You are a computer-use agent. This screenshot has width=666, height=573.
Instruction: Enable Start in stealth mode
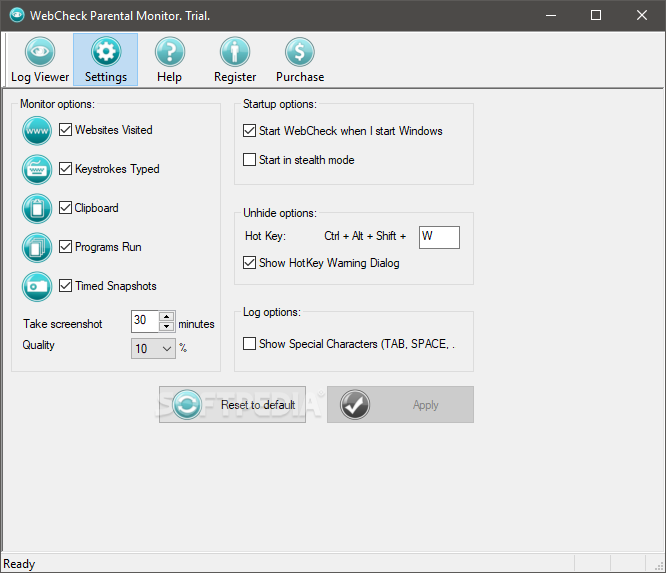tap(249, 160)
